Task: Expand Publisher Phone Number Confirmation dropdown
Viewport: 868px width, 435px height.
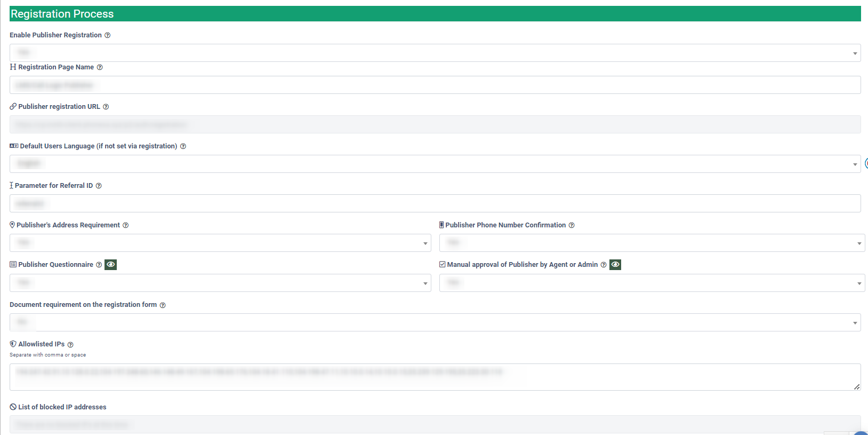Action: tap(652, 243)
